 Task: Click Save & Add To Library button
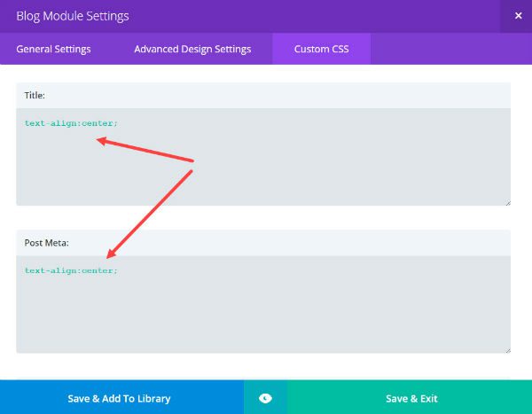(121, 397)
